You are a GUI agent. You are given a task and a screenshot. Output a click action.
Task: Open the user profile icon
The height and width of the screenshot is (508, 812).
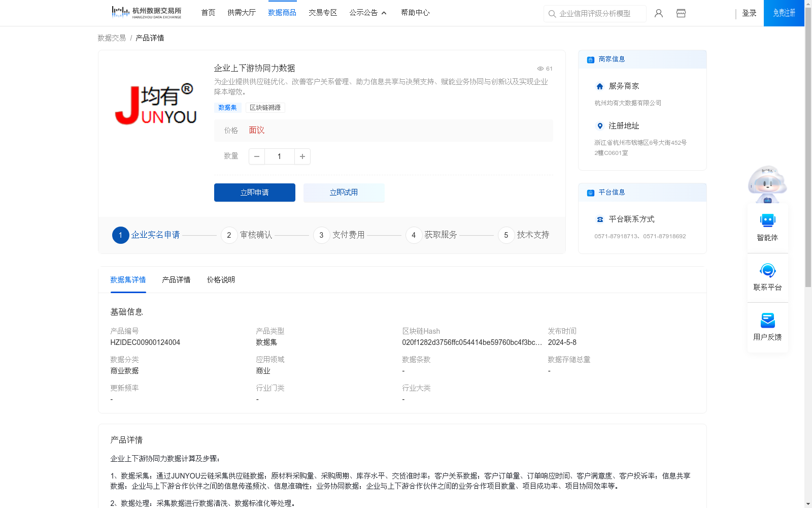click(659, 13)
